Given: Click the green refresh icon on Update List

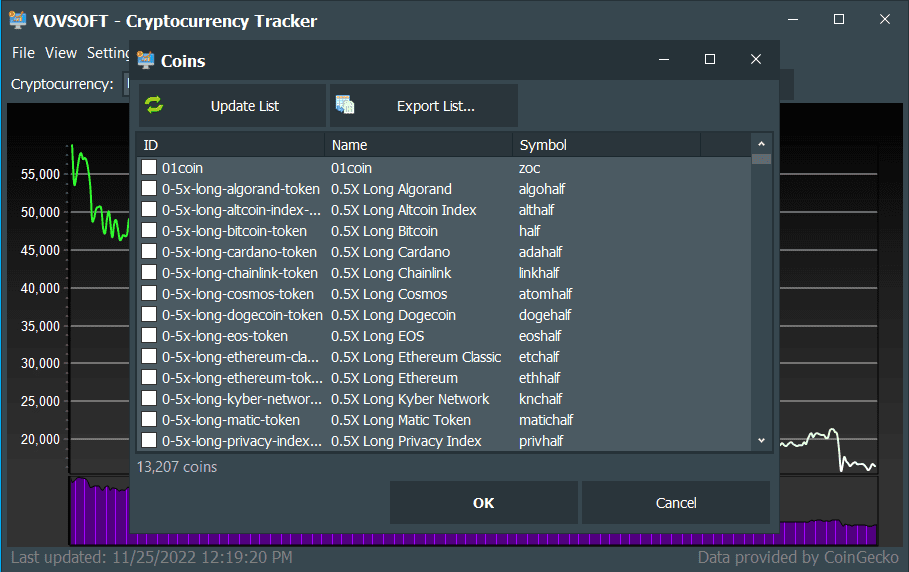Looking at the screenshot, I should pos(154,106).
